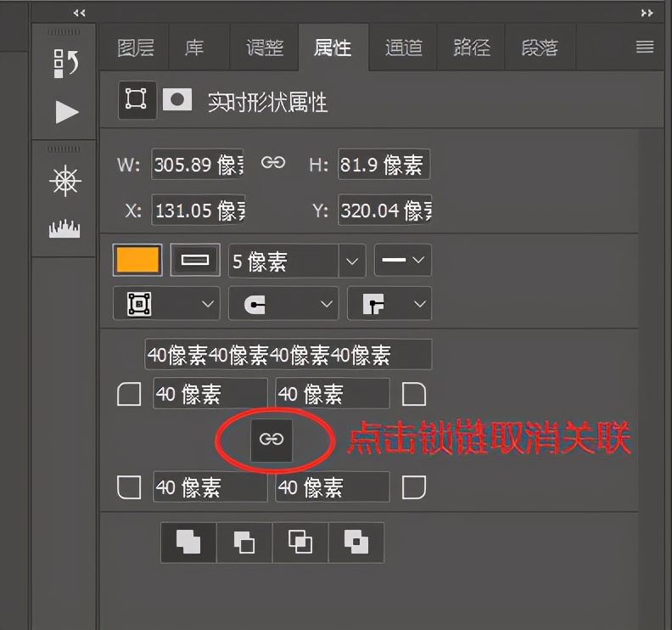Open the orange fill color swatch
The height and width of the screenshot is (630, 672).
click(137, 260)
